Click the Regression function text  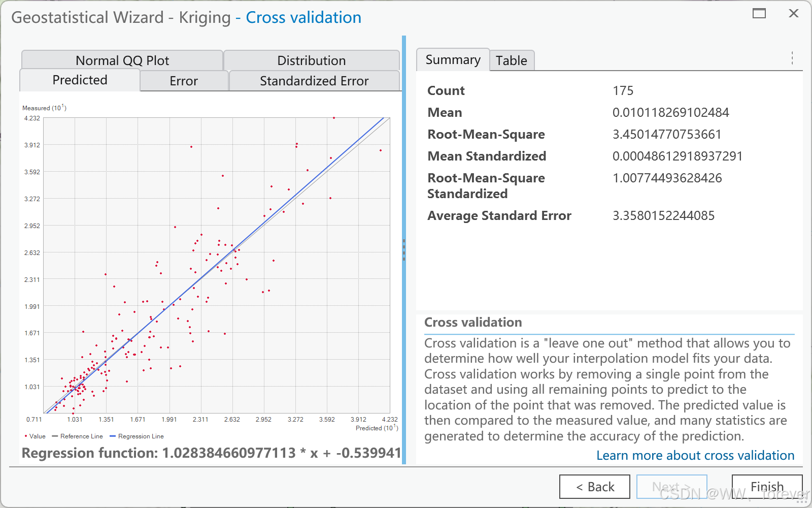tap(211, 453)
